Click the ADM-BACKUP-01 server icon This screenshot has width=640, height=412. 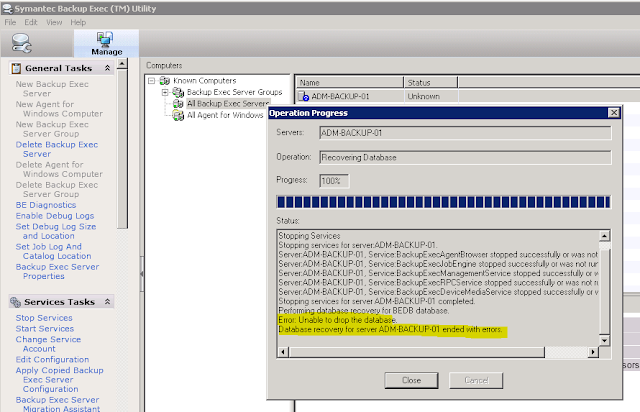coord(303,96)
